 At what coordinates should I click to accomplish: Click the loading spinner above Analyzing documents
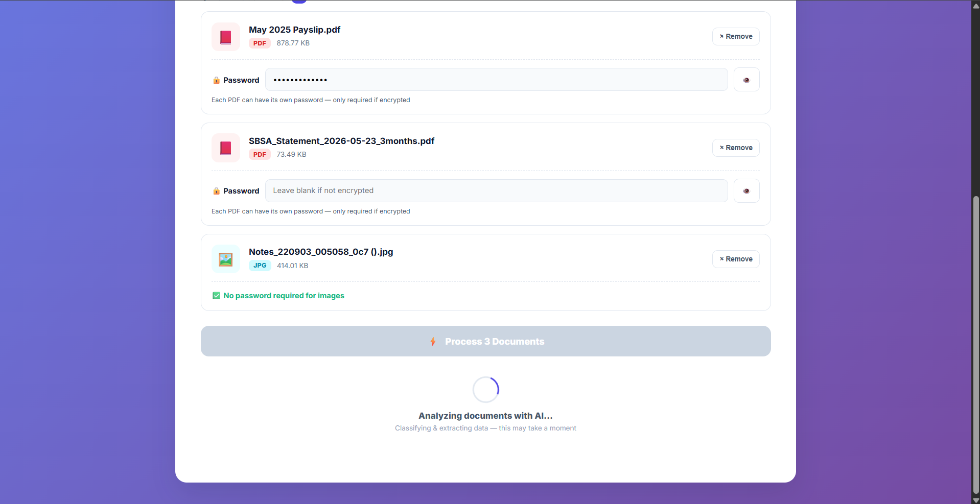[486, 390]
